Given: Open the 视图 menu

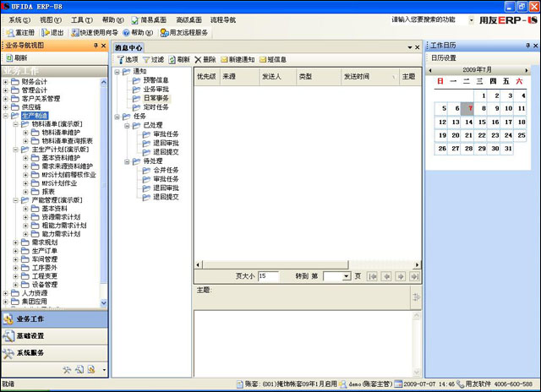Looking at the screenshot, I should tap(51, 20).
